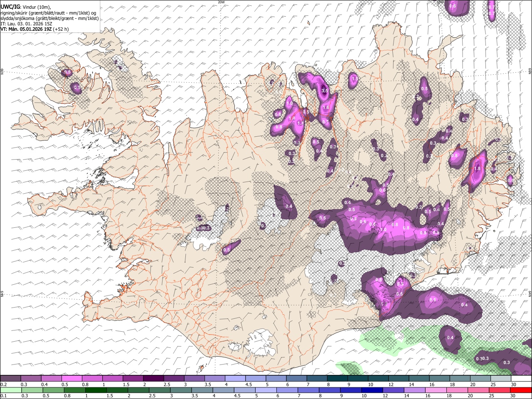
Task: Click the lilac 14 swatch in lower legend row
Action: tap(415, 390)
